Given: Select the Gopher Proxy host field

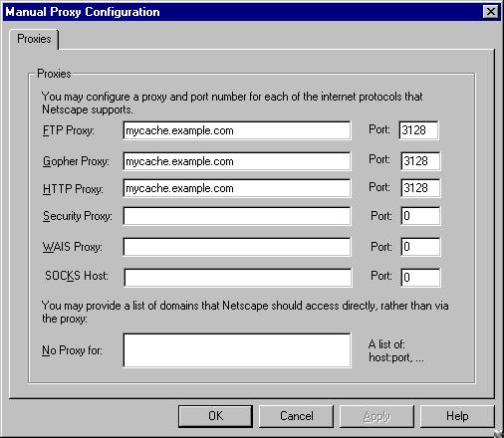Looking at the screenshot, I should (x=237, y=161).
